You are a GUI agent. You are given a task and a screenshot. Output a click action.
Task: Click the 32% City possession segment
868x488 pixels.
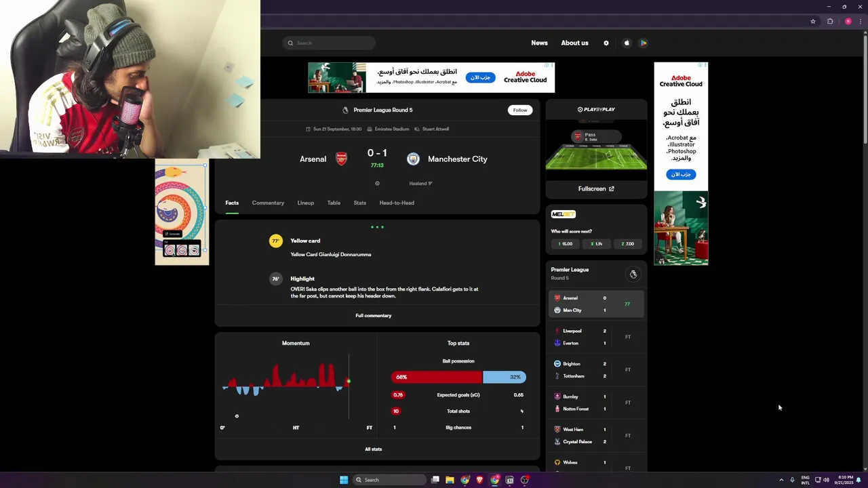pyautogui.click(x=504, y=377)
